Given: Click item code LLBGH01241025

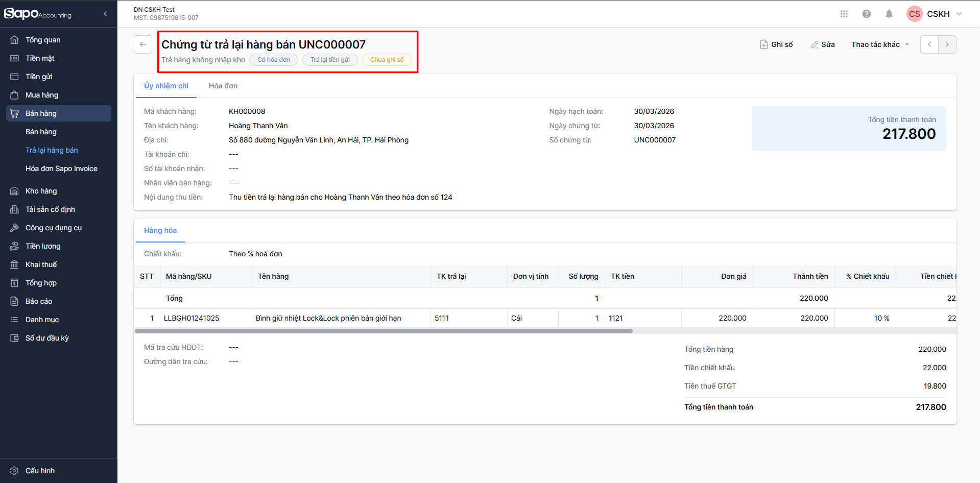Looking at the screenshot, I should pos(192,318).
